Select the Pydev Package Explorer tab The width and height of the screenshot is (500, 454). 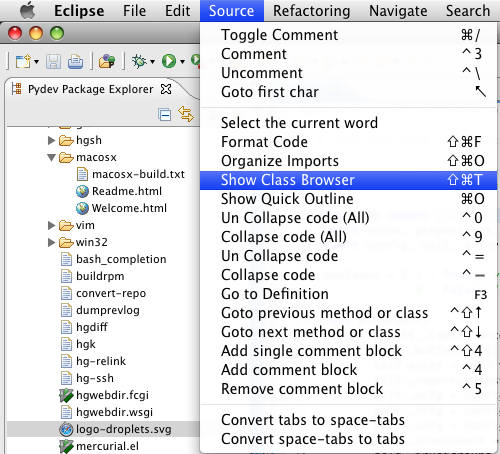coord(90,89)
